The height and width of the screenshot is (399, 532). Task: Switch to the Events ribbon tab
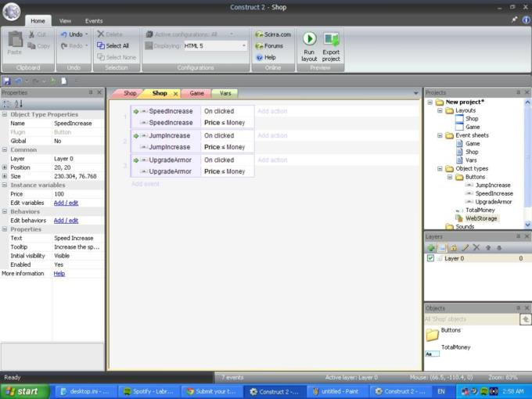coord(94,21)
